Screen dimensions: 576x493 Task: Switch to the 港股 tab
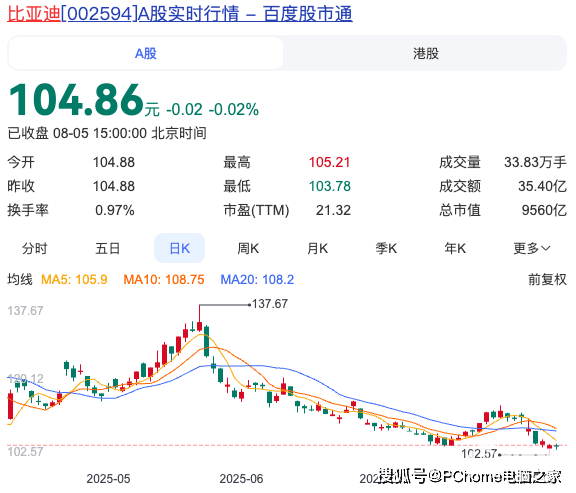426,54
